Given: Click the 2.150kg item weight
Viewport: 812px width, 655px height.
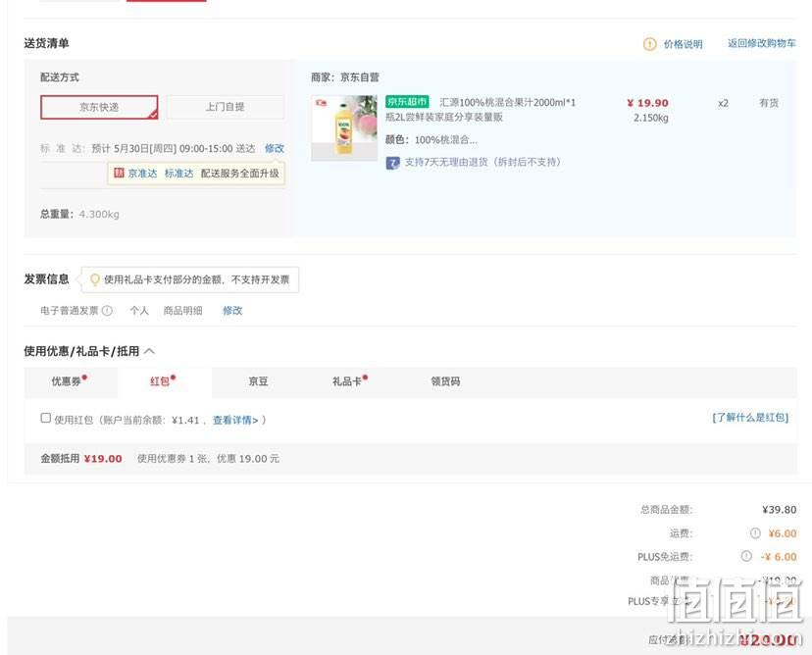Looking at the screenshot, I should [651, 118].
